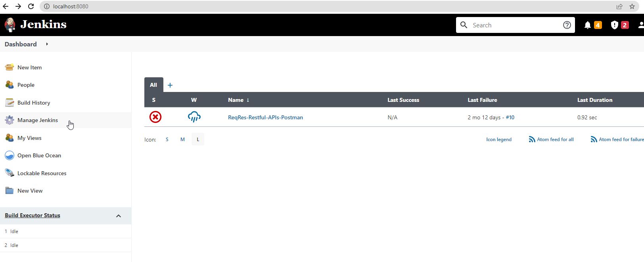
Task: Open notifications bell icon
Action: (x=588, y=25)
